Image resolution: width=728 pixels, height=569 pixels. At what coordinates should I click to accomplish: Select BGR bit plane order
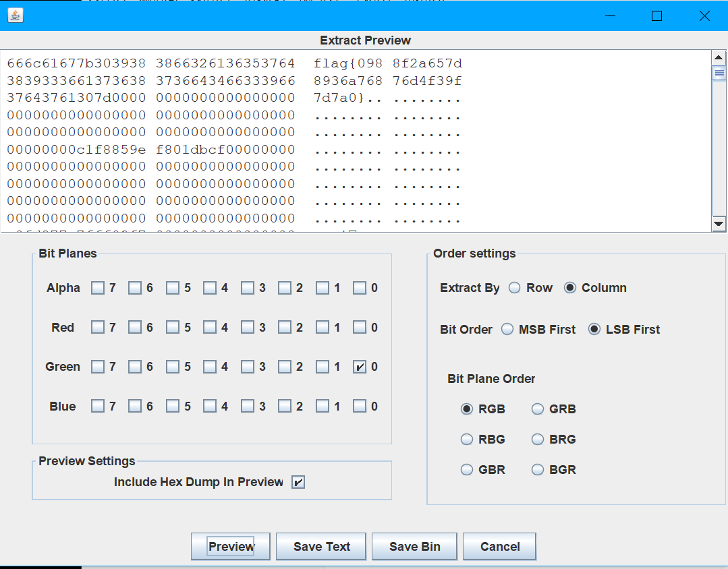538,470
